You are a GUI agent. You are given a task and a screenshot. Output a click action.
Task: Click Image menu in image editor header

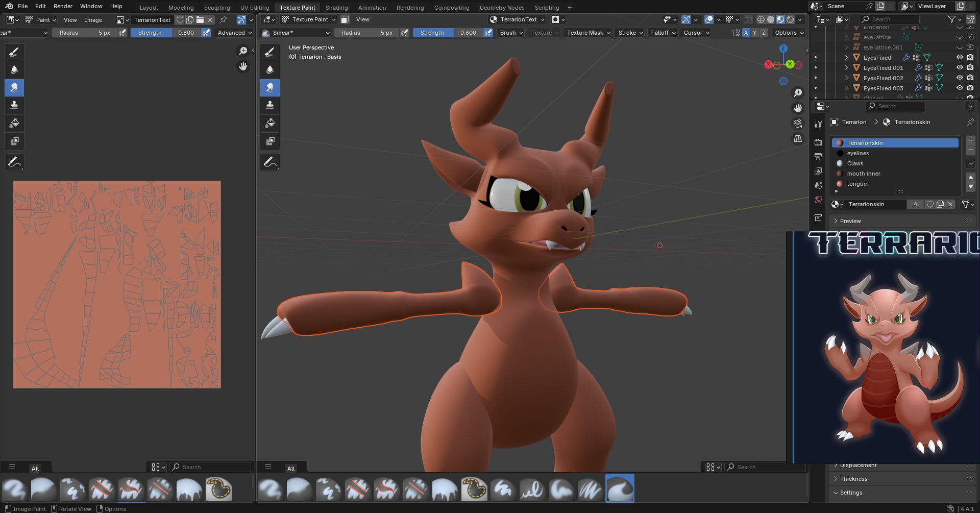coord(93,20)
